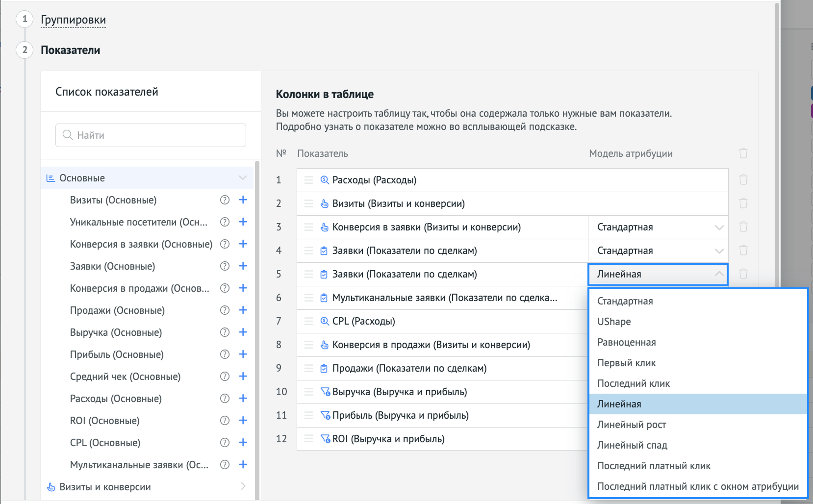Viewport: 813px width, 504px height.
Task: Remove row 4 Заявки with trash icon
Action: point(743,251)
